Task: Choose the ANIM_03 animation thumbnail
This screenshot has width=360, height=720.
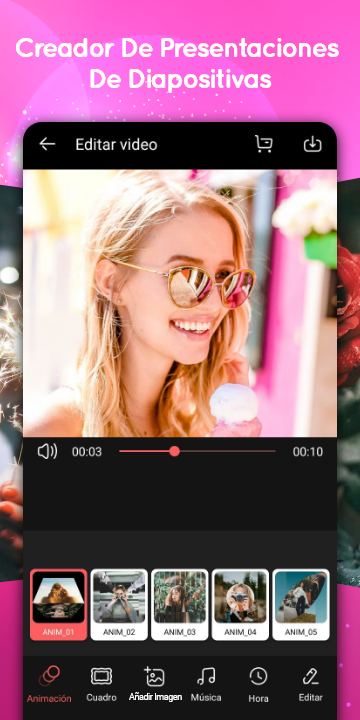Action: point(180,605)
